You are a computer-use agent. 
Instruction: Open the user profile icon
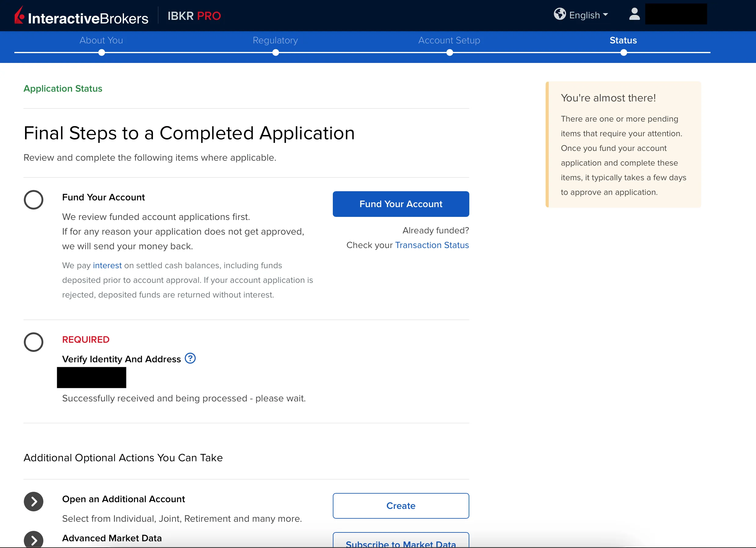point(634,14)
